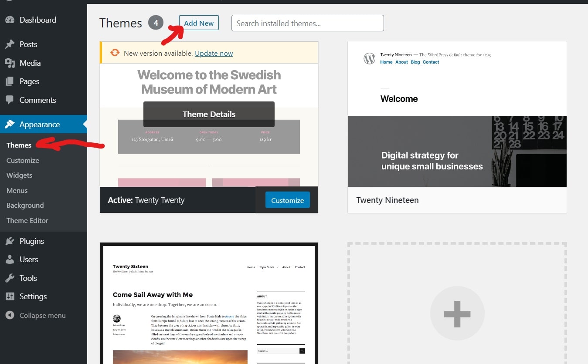The height and width of the screenshot is (364, 588).
Task: Open the Media library icon
Action: pos(10,63)
